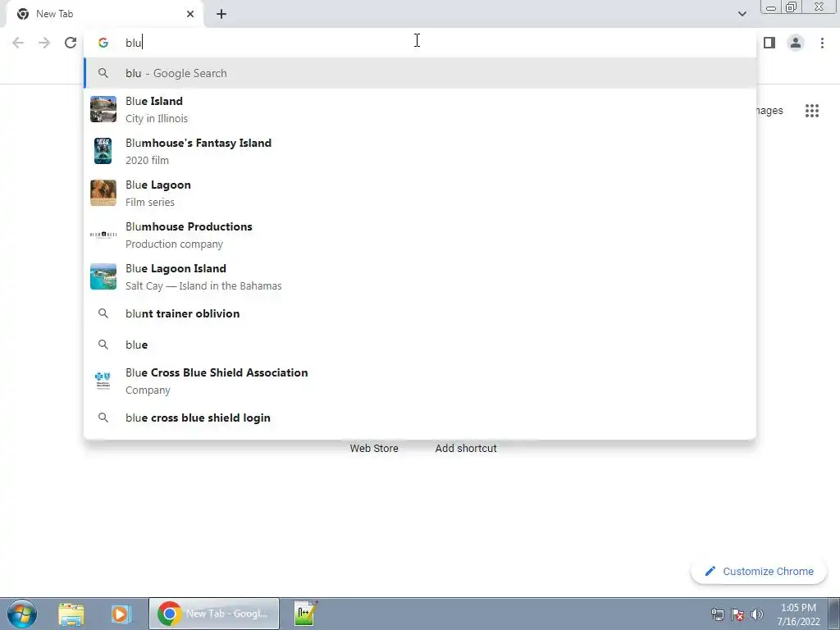This screenshot has height=630, width=840.
Task: Open the user profile avatar
Action: point(796,43)
